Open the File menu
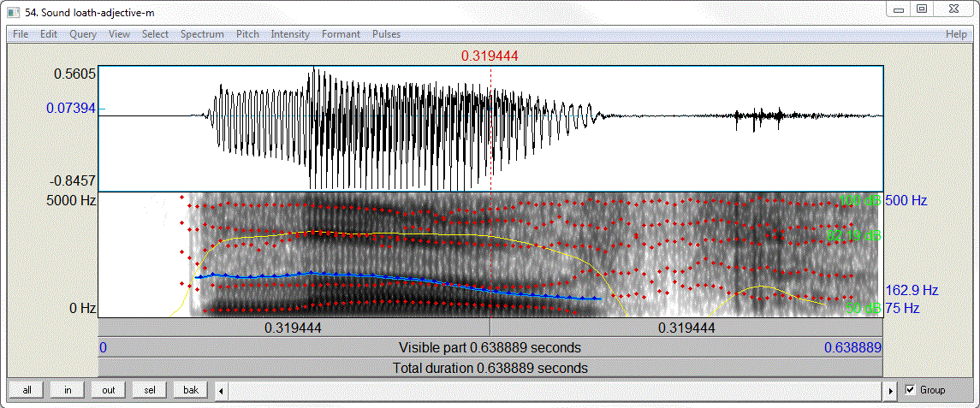This screenshot has height=408, width=980. (21, 34)
